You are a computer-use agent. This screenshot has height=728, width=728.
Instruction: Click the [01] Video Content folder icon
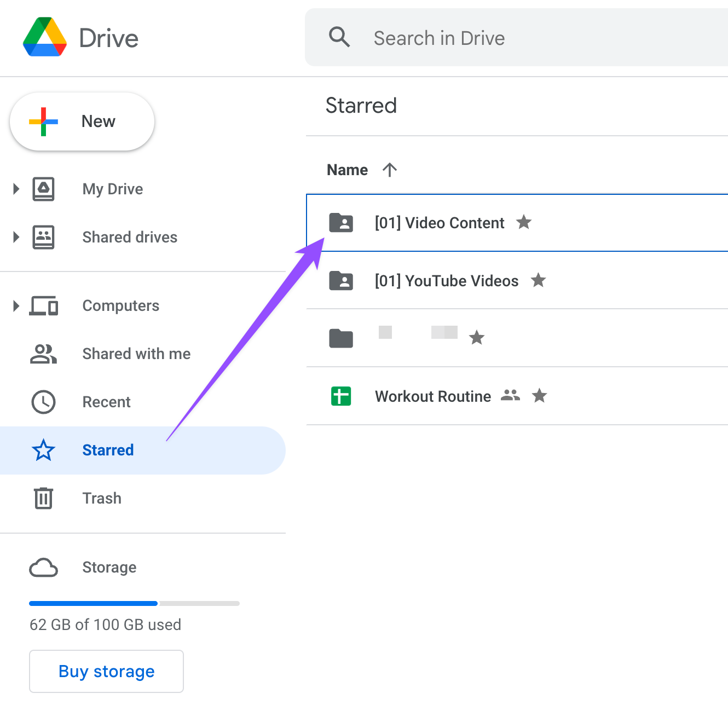click(341, 223)
